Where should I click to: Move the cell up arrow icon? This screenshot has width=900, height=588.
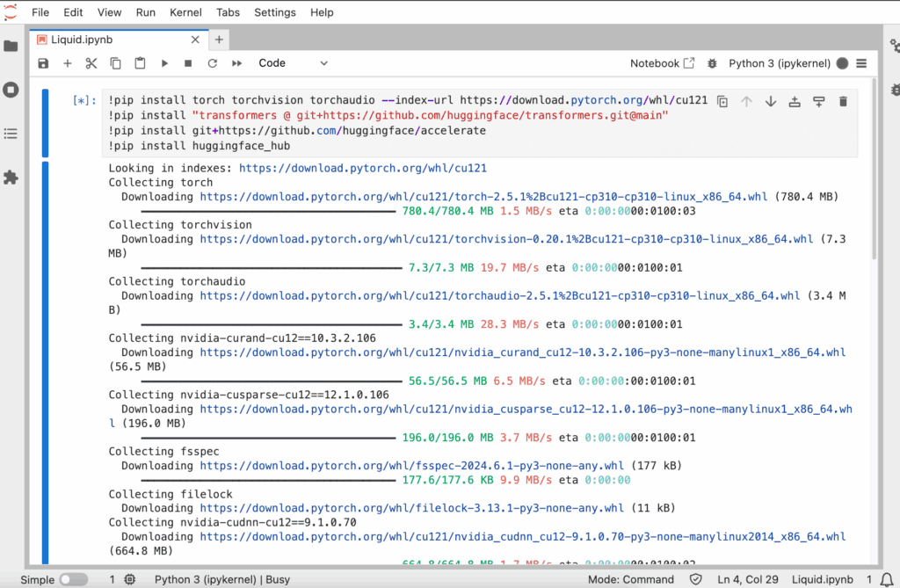(x=746, y=102)
